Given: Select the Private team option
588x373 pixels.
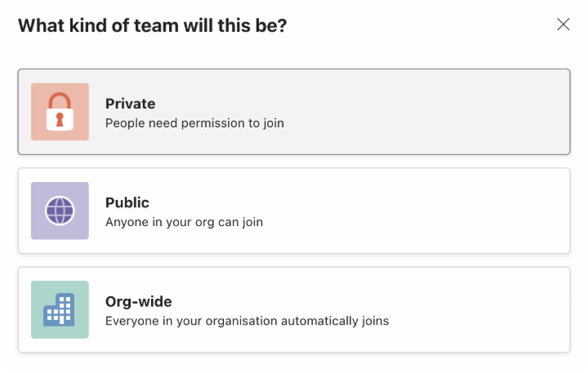Looking at the screenshot, I should click(x=294, y=112).
